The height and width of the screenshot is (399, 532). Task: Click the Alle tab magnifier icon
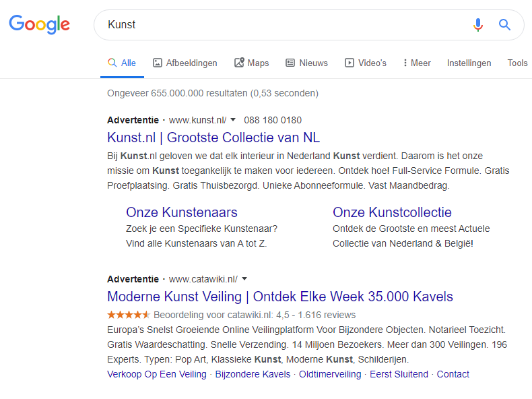(x=112, y=63)
